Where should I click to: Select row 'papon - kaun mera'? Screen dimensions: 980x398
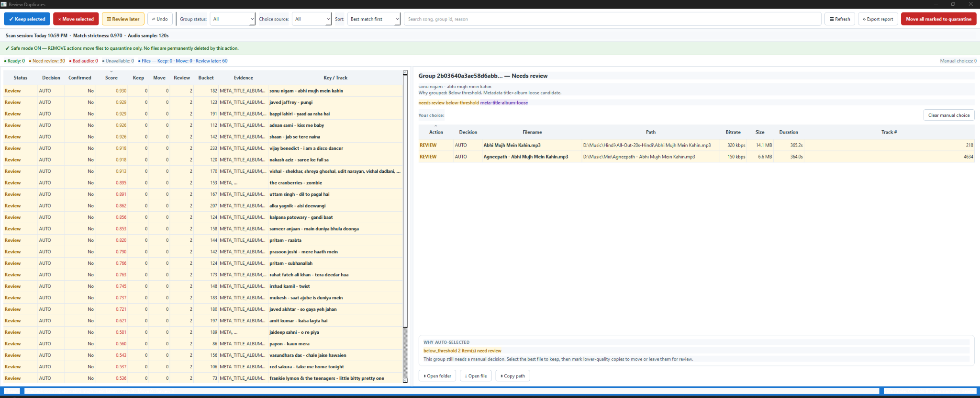coord(203,343)
